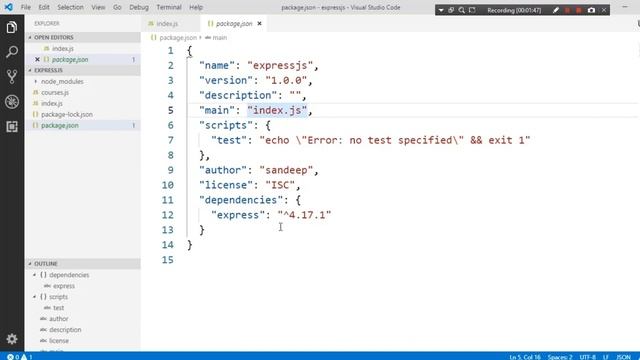Collapse dependencies node in Outline

(35, 275)
